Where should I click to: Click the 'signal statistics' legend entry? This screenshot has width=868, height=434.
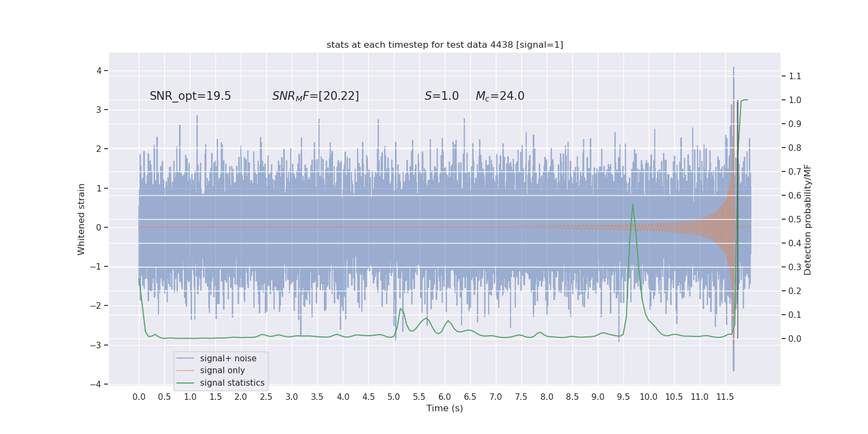pyautogui.click(x=232, y=383)
